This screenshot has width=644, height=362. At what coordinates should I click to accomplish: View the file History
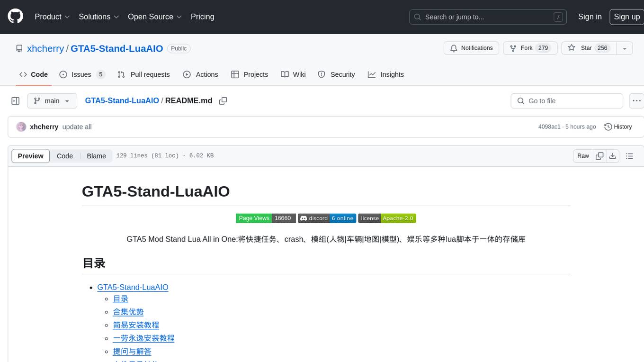(618, 127)
